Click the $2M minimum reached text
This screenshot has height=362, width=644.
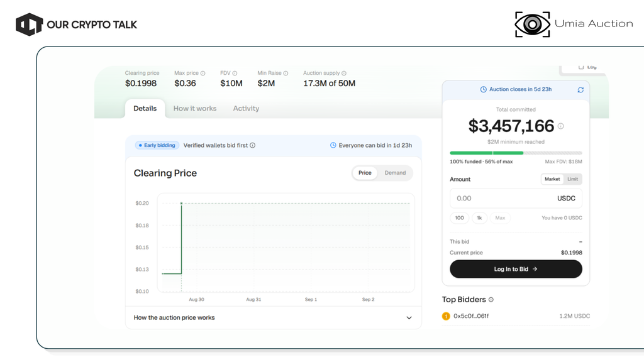pyautogui.click(x=516, y=142)
